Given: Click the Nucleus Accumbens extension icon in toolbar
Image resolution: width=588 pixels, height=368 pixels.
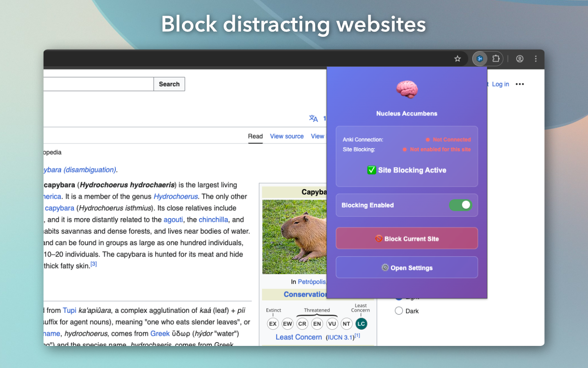Looking at the screenshot, I should click(x=480, y=58).
